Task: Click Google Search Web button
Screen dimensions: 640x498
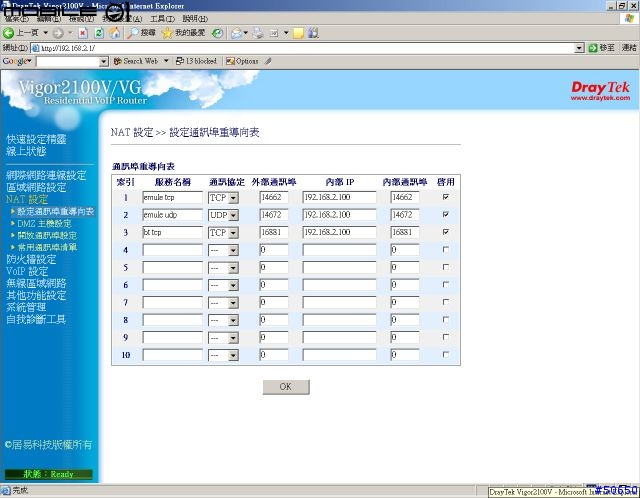Action: pyautogui.click(x=136, y=61)
